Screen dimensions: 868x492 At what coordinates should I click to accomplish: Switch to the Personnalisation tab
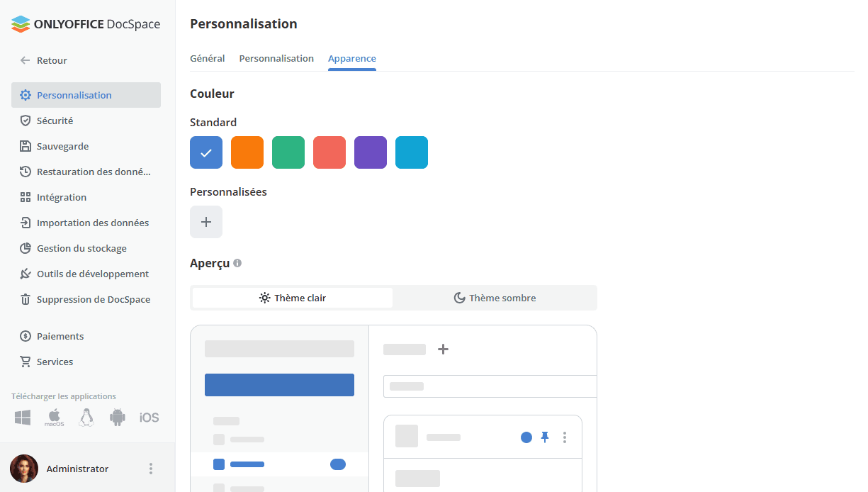(276, 59)
